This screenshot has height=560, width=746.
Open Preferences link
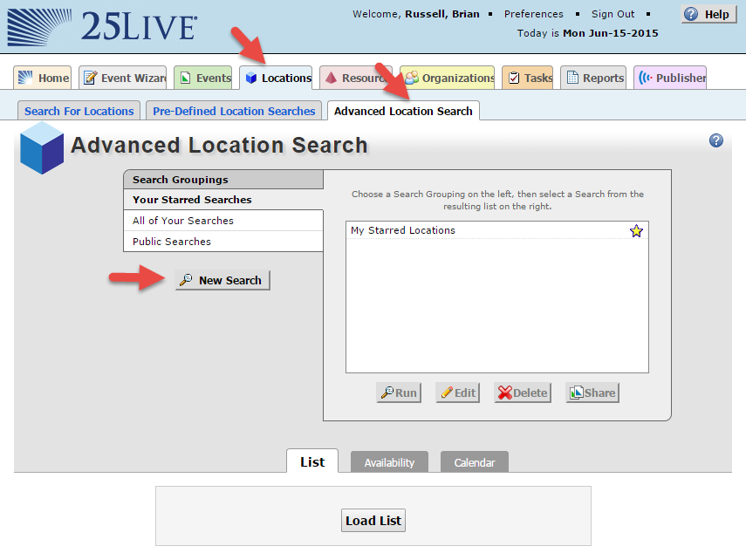point(533,14)
